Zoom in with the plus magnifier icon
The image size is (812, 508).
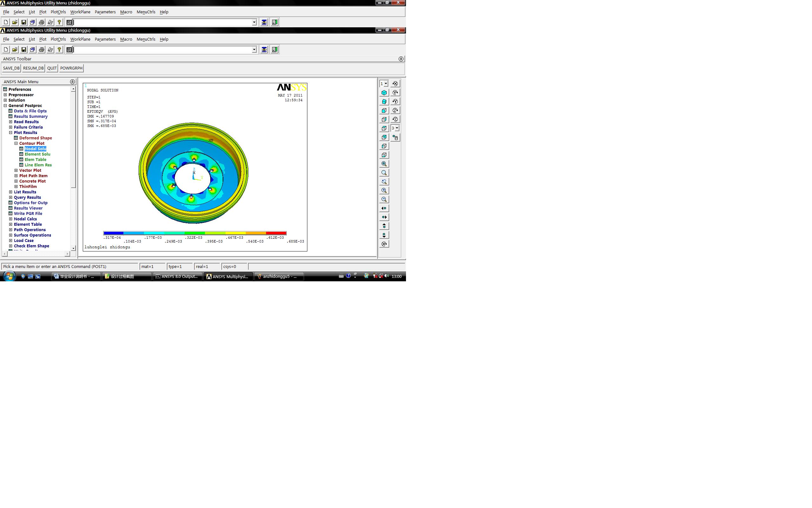click(x=384, y=190)
